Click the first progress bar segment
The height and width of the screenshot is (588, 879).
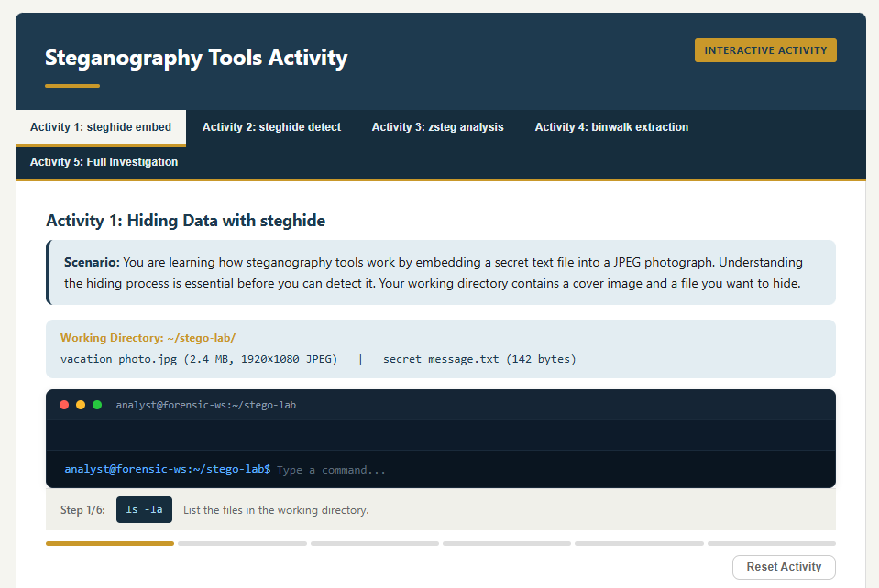(x=109, y=542)
